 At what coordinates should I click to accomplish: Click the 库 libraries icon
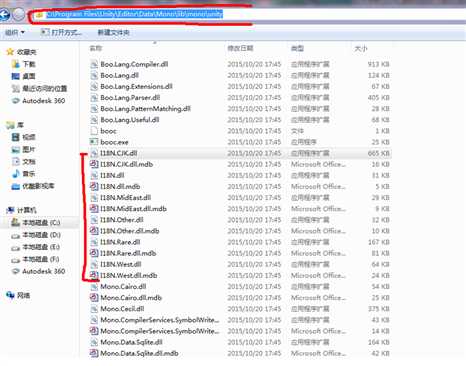point(10,125)
